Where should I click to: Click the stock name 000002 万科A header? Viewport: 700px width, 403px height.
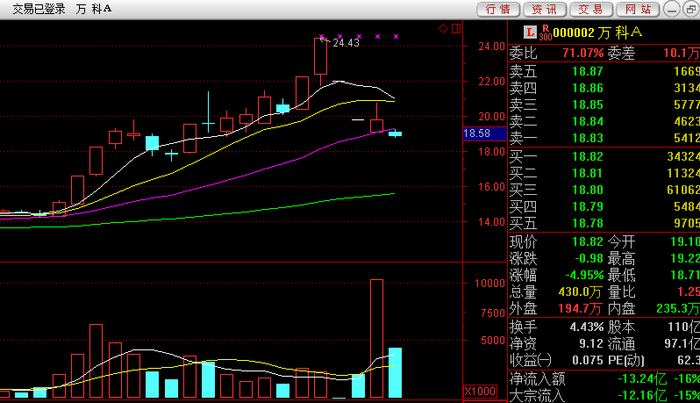597,32
